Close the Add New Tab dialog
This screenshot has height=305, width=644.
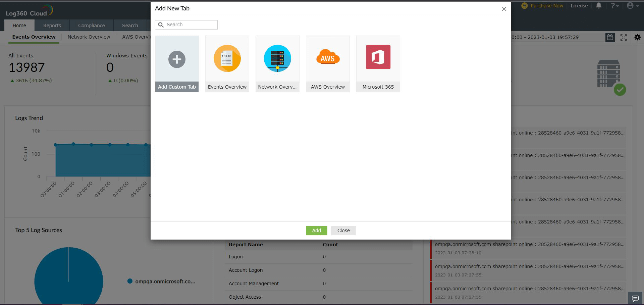[504, 9]
